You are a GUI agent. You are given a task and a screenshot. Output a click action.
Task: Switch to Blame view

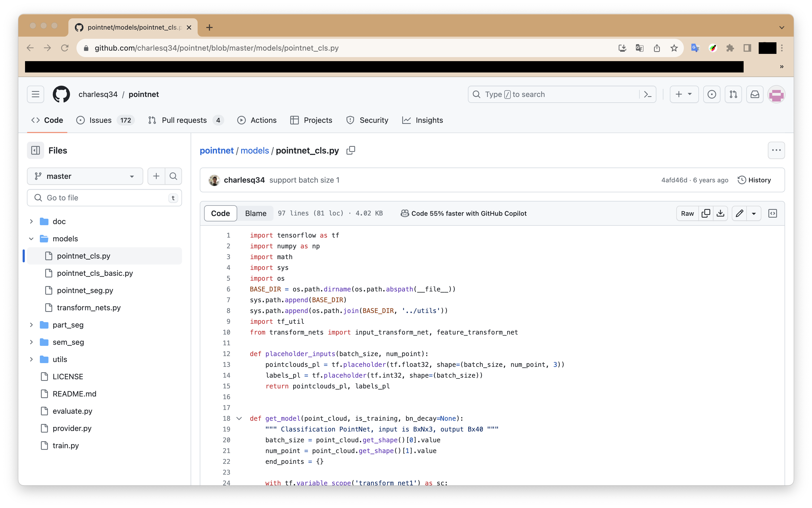pyautogui.click(x=255, y=213)
